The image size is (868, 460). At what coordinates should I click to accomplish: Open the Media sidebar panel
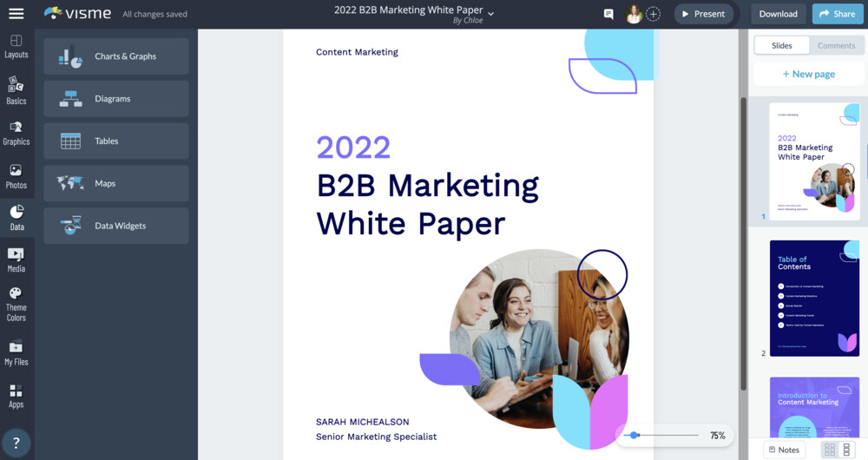click(16, 260)
